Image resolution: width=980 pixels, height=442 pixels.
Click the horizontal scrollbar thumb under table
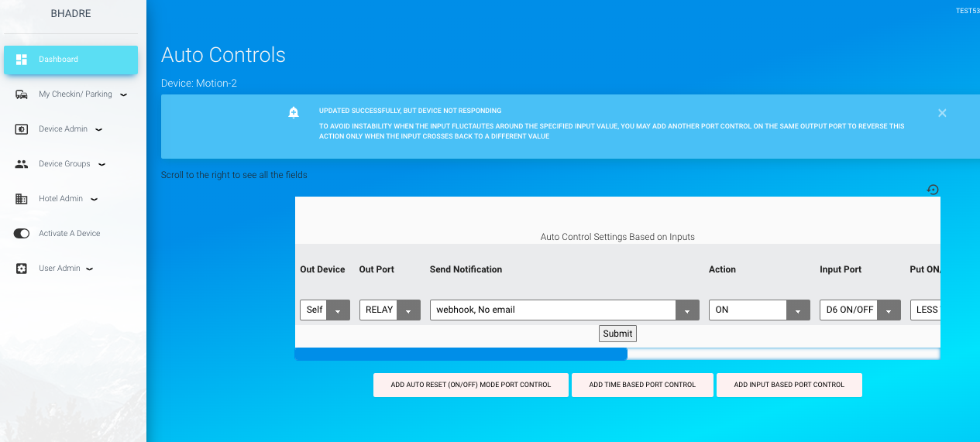(x=461, y=354)
